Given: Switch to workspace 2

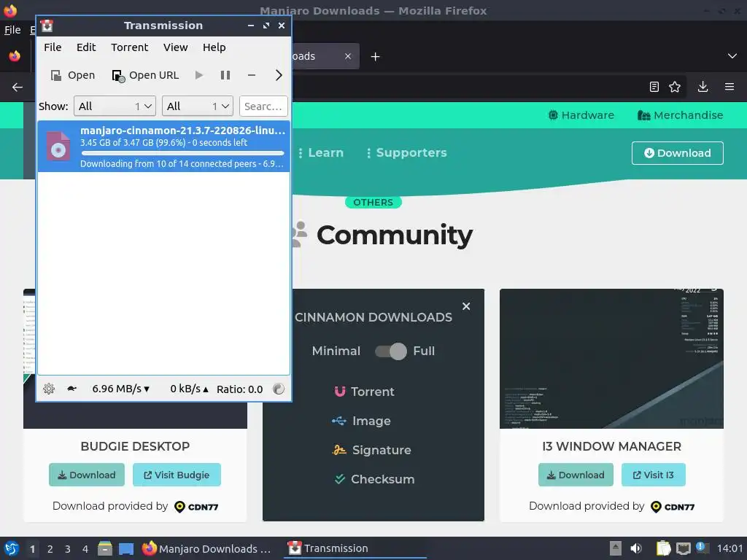Looking at the screenshot, I should click(50, 549).
